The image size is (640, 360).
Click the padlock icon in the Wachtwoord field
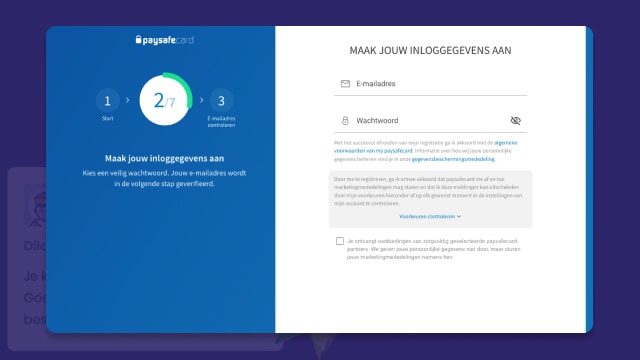345,120
